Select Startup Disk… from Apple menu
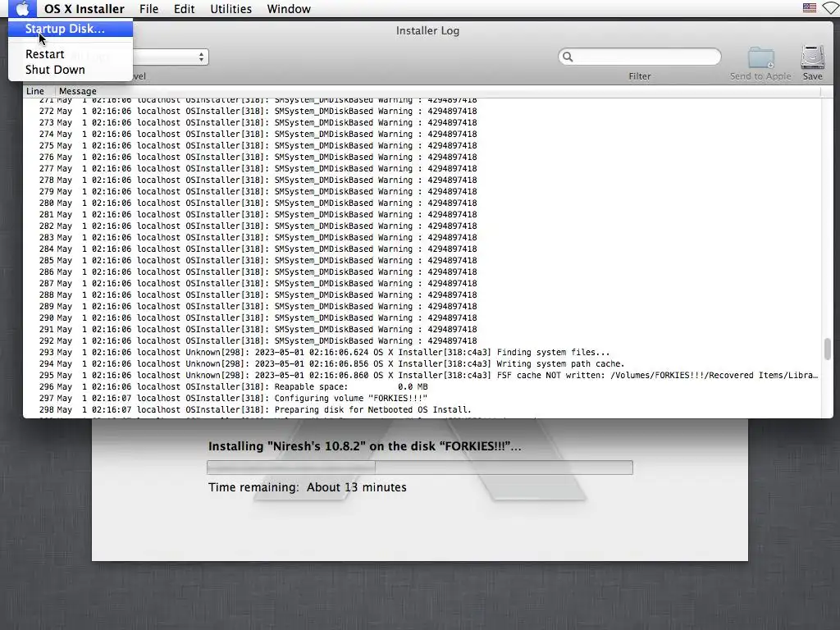 click(71, 29)
